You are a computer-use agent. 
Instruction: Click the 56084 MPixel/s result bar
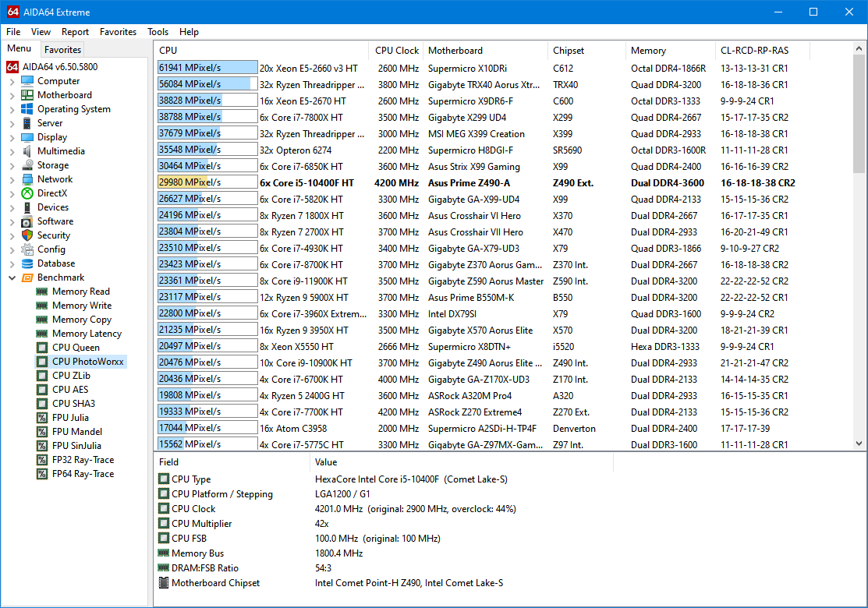point(207,84)
